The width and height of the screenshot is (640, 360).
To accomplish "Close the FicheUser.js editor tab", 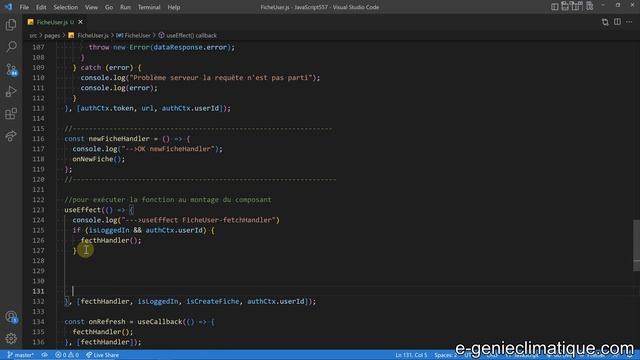I will pyautogui.click(x=80, y=22).
